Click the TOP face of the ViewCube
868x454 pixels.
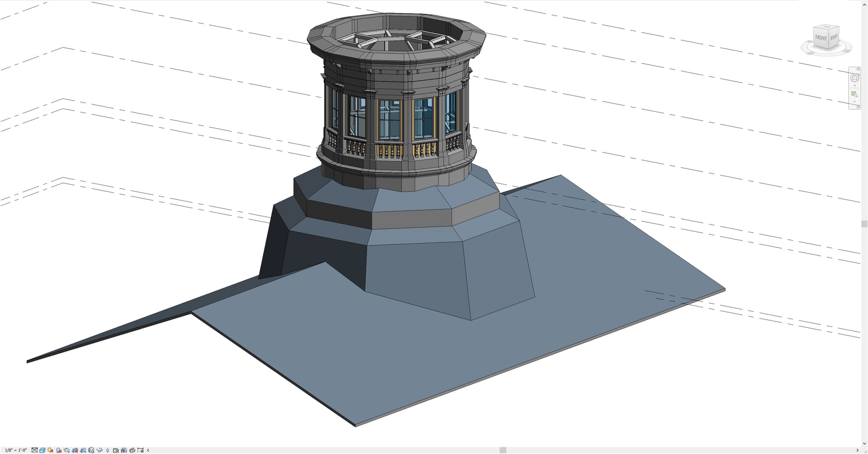pos(826,27)
